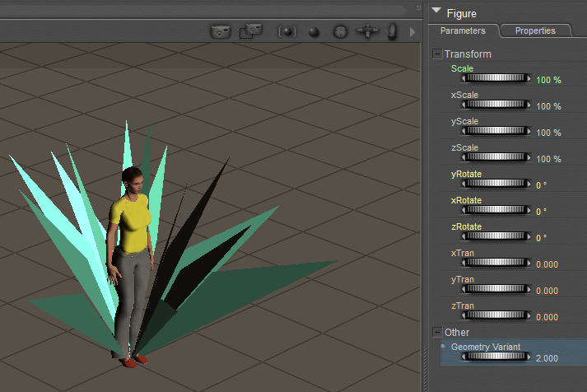Collapse the Other parameter group
The width and height of the screenshot is (587, 392).
click(x=436, y=332)
